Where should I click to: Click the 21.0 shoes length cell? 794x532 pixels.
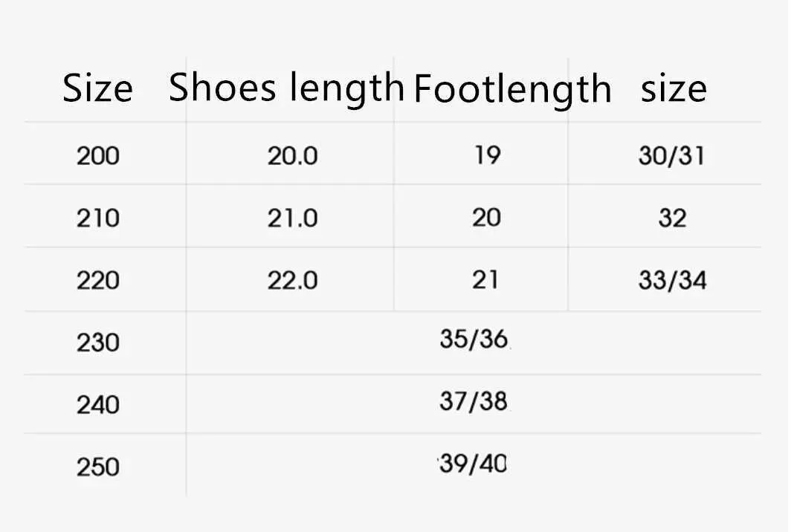(x=292, y=218)
